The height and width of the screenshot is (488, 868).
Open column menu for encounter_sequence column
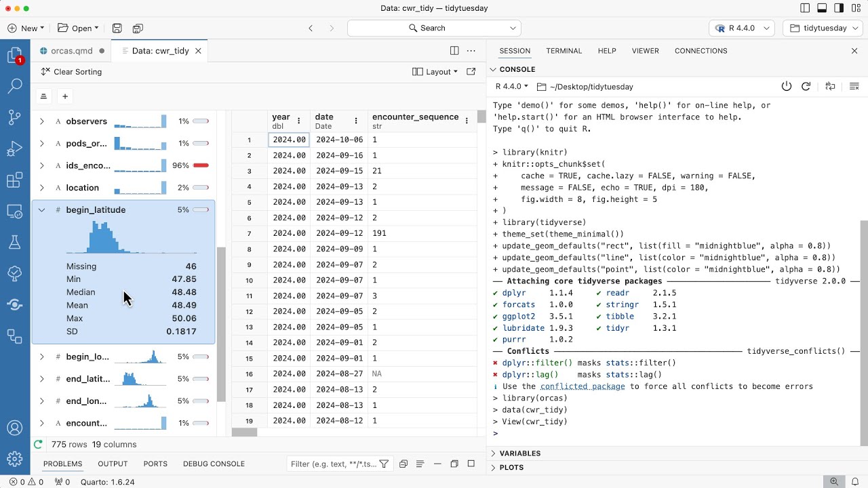pyautogui.click(x=467, y=121)
